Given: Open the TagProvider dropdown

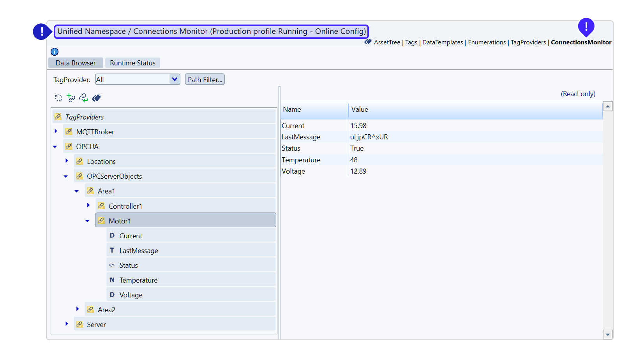Looking at the screenshot, I should click(175, 79).
